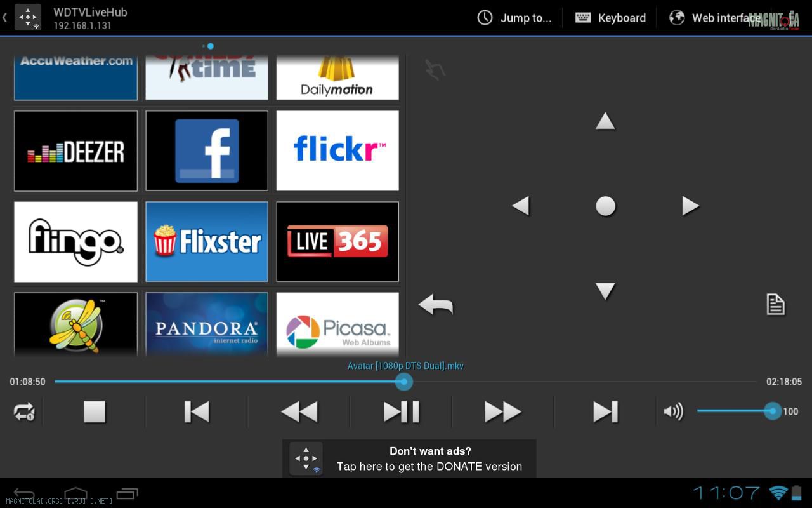The width and height of the screenshot is (812, 508).
Task: Tap Android home button in system bar
Action: click(x=75, y=493)
